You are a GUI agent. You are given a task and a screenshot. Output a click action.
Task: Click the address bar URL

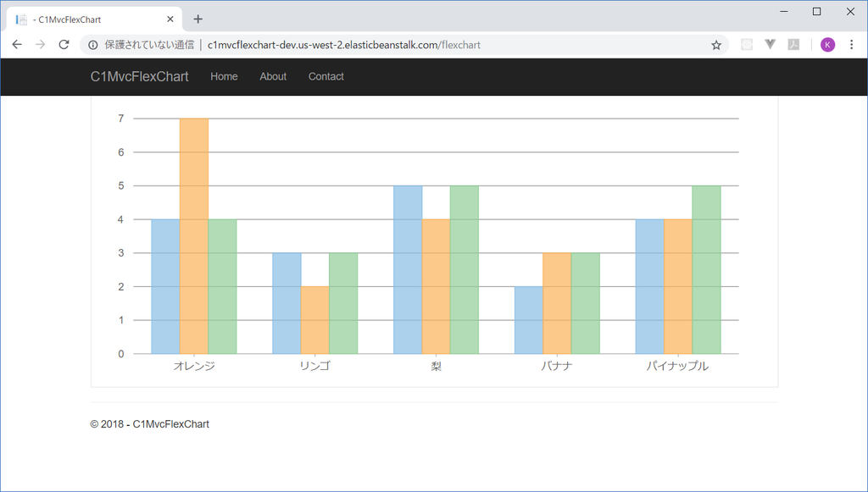(x=344, y=45)
